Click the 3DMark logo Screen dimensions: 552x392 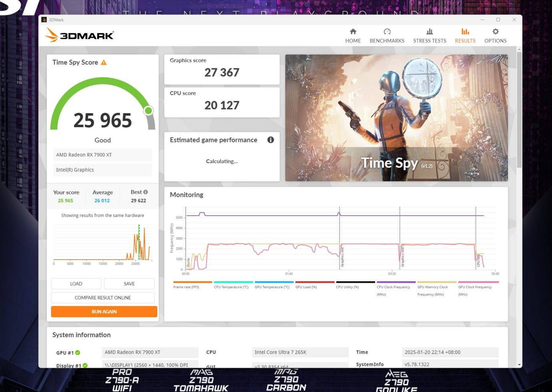[x=79, y=35]
